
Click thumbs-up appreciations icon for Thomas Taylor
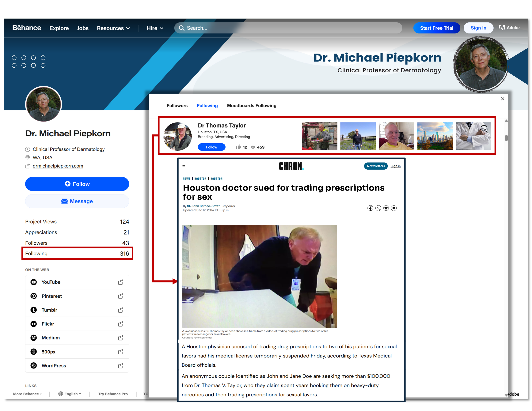pos(238,147)
